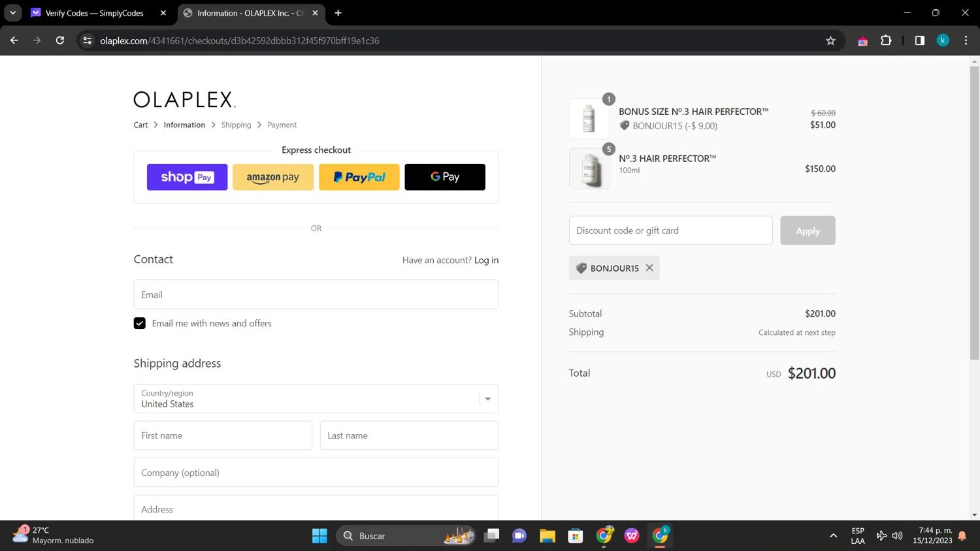The image size is (980, 551).
Task: Focus the Company (optional) field
Action: coord(316,472)
